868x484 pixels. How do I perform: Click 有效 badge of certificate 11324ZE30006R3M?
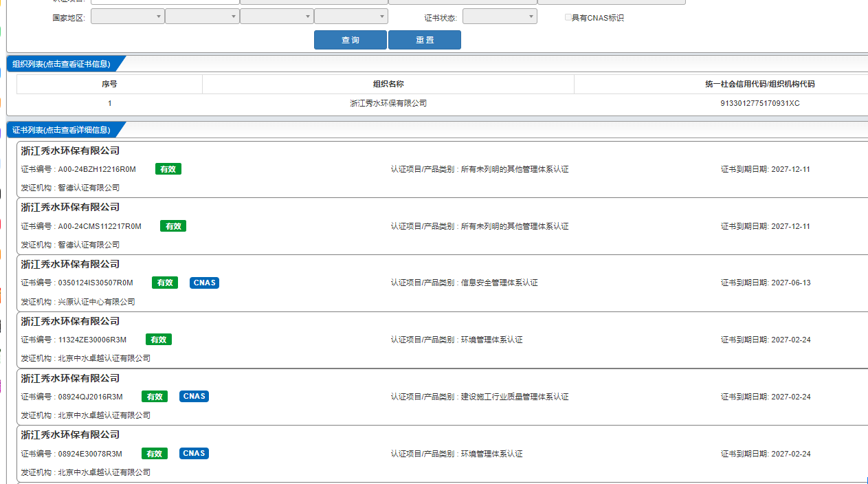159,340
